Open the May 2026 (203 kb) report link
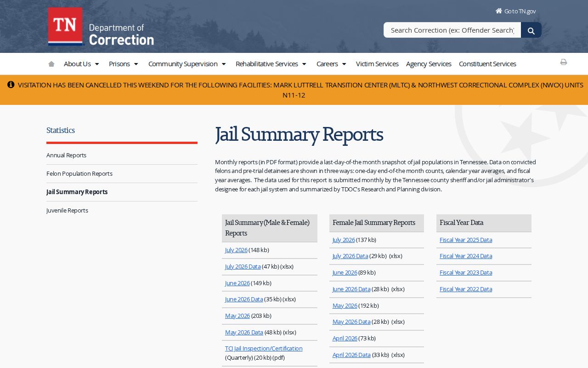Screen dimensions: 588x368 pyautogui.click(x=237, y=316)
